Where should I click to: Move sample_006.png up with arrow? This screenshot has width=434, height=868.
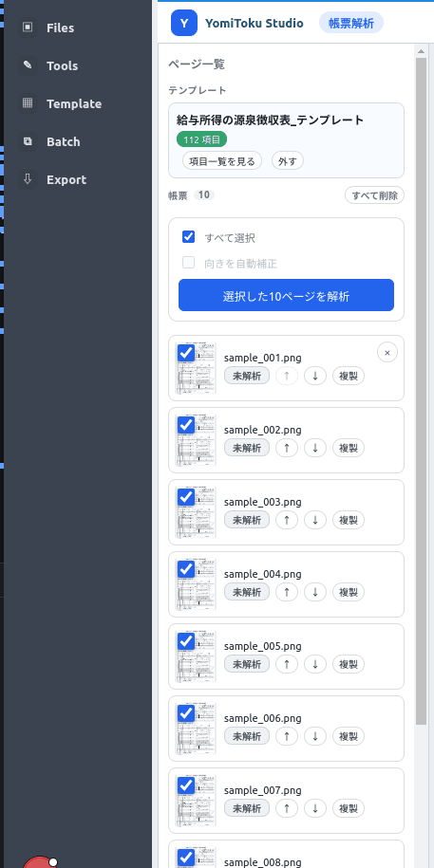pos(287,736)
